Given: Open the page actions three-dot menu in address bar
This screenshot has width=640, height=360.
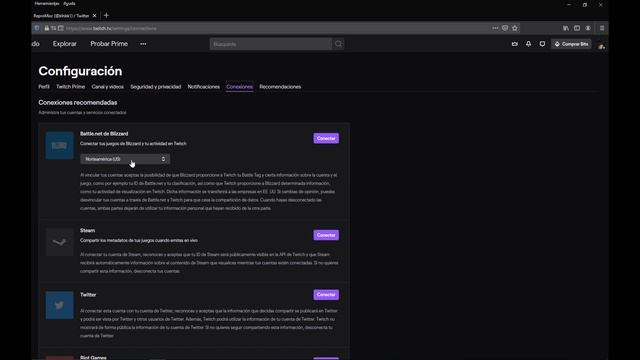Looking at the screenshot, I should tap(495, 28).
